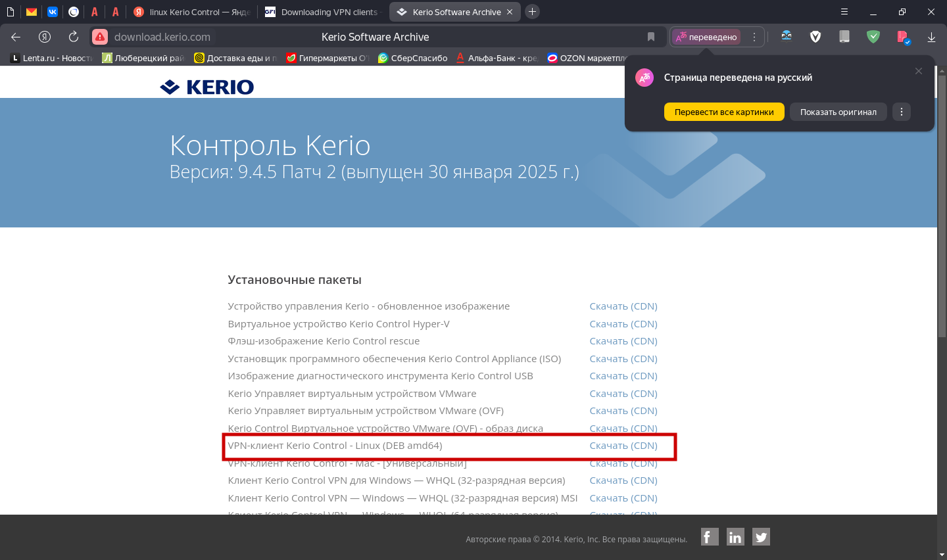Open Kerio's Facebook page
947x560 pixels.
[710, 537]
